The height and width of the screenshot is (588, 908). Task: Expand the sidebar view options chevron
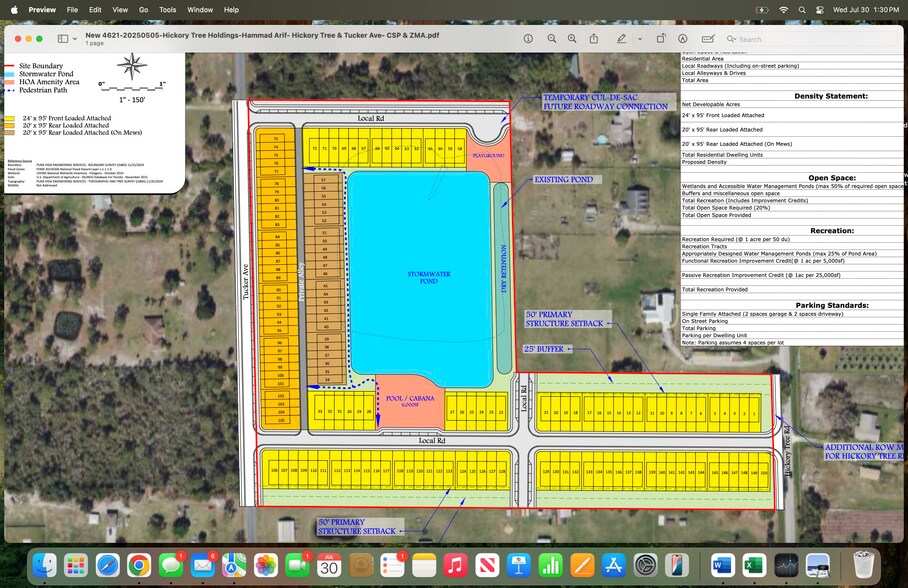75,38
